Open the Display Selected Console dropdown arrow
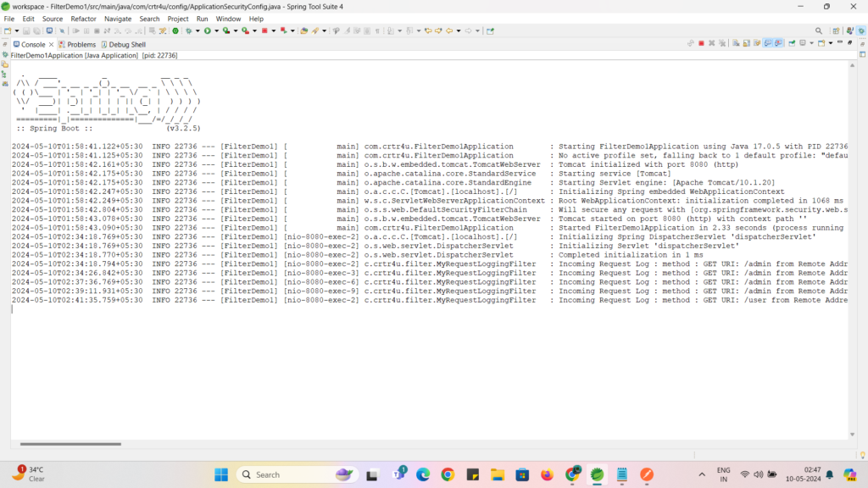 point(811,43)
